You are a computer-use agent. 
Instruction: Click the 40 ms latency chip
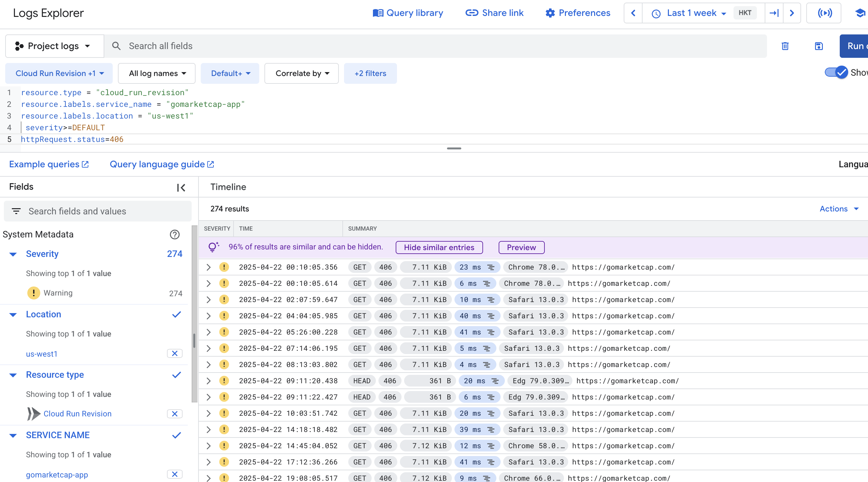click(477, 316)
